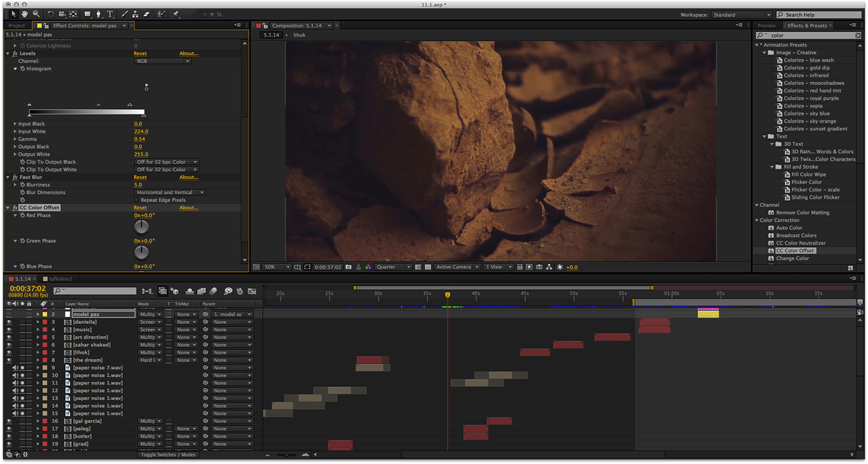Select the Eraser tool
The image size is (868, 464).
click(147, 14)
